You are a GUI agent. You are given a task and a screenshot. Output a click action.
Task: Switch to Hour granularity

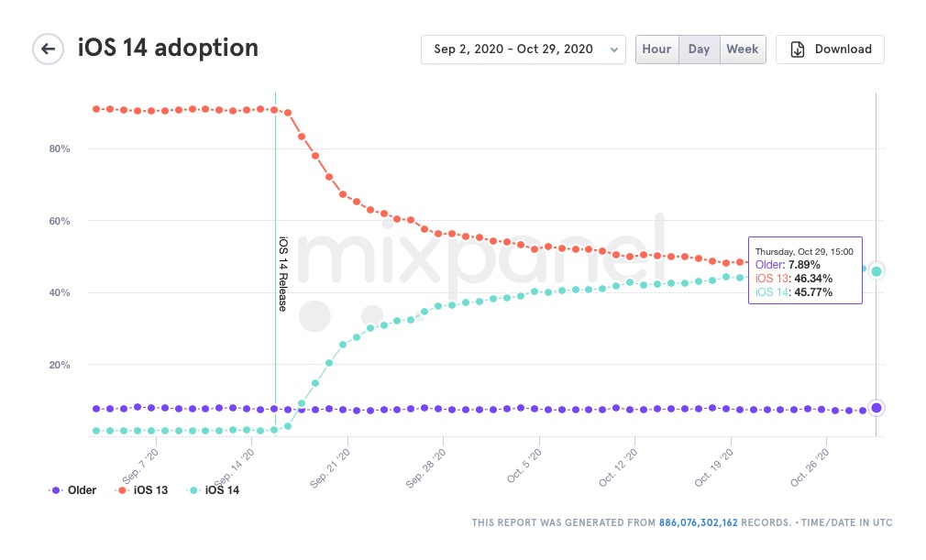coord(656,49)
